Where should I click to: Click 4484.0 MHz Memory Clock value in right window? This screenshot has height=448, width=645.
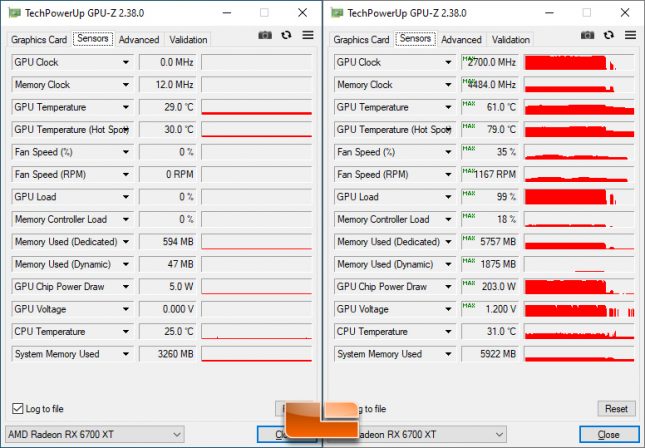click(490, 85)
